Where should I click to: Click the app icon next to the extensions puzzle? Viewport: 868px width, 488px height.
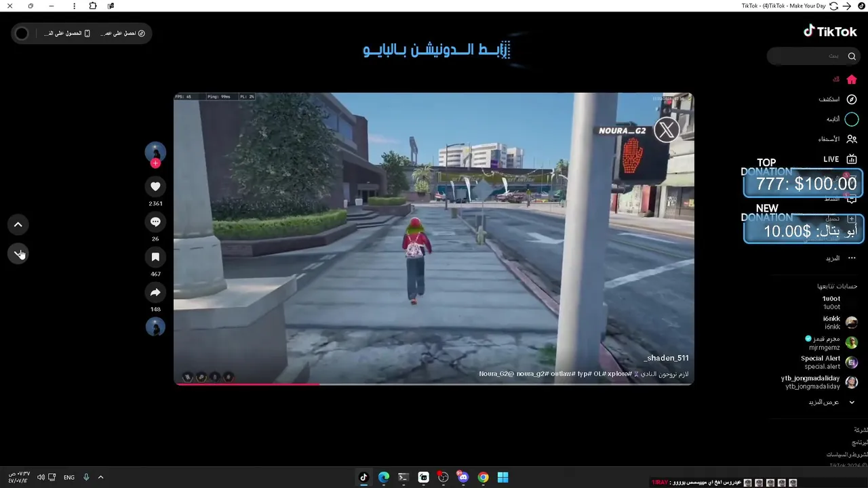[111, 6]
